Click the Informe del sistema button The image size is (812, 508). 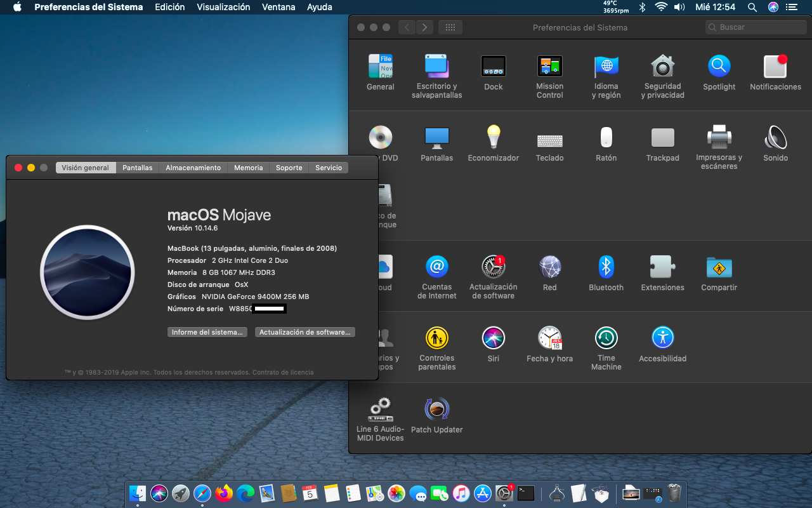pos(207,332)
